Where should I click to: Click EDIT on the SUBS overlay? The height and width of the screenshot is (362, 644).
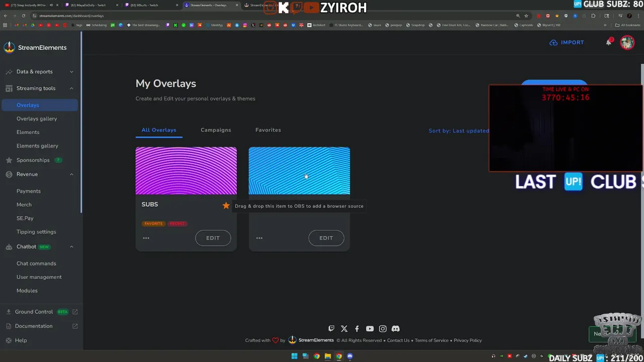[213, 238]
